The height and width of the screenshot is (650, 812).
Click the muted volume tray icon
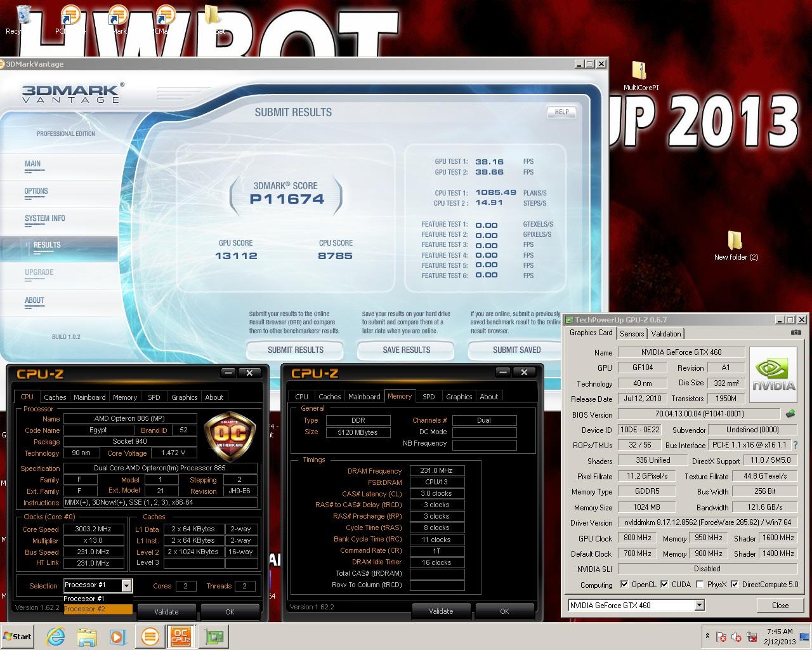[x=737, y=637]
